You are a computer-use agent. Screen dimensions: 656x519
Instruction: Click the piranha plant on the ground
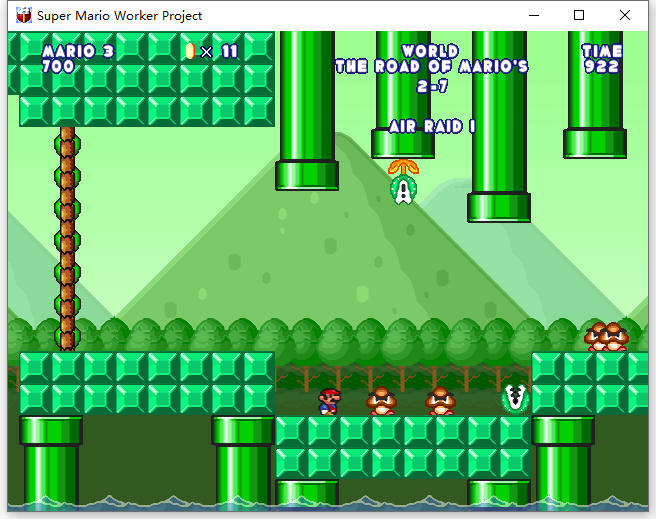[515, 398]
